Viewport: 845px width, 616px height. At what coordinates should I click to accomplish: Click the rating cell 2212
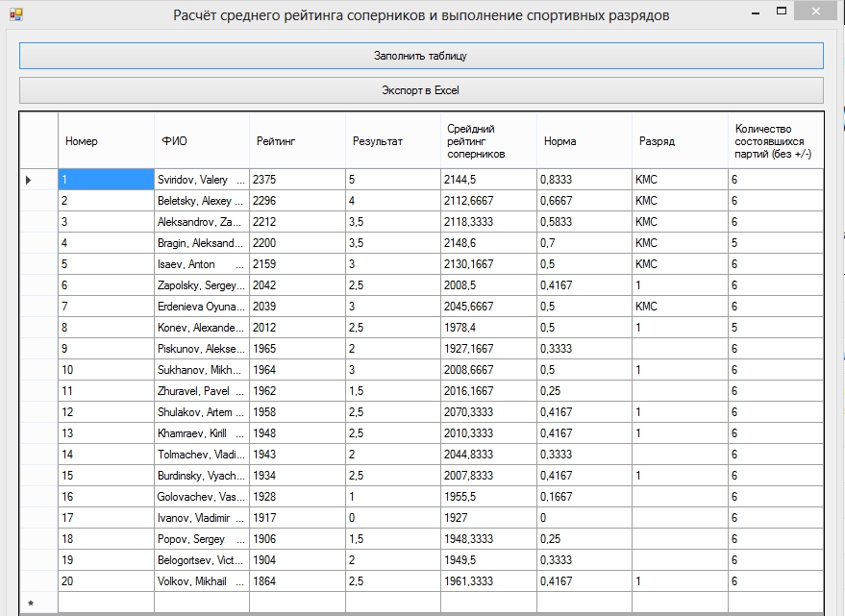point(297,221)
